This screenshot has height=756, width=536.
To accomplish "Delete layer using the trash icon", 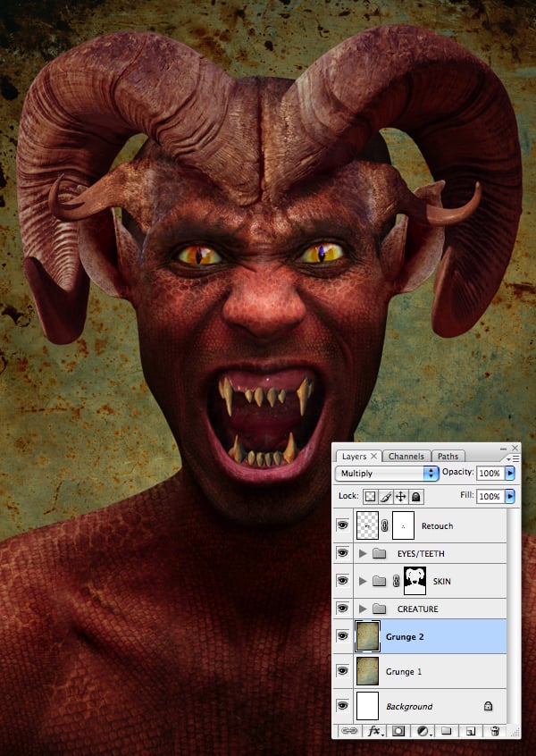I will pos(494,731).
